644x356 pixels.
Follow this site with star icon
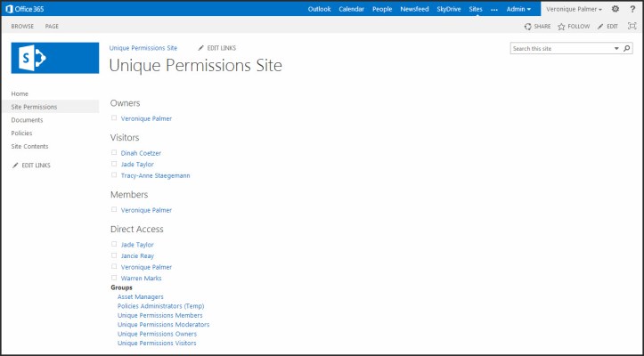[574, 27]
